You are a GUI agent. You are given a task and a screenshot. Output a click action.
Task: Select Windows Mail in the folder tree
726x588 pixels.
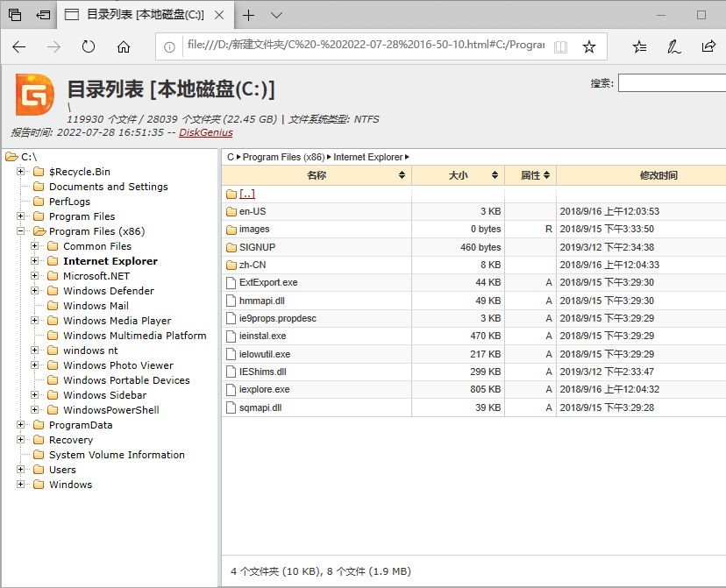(96, 305)
